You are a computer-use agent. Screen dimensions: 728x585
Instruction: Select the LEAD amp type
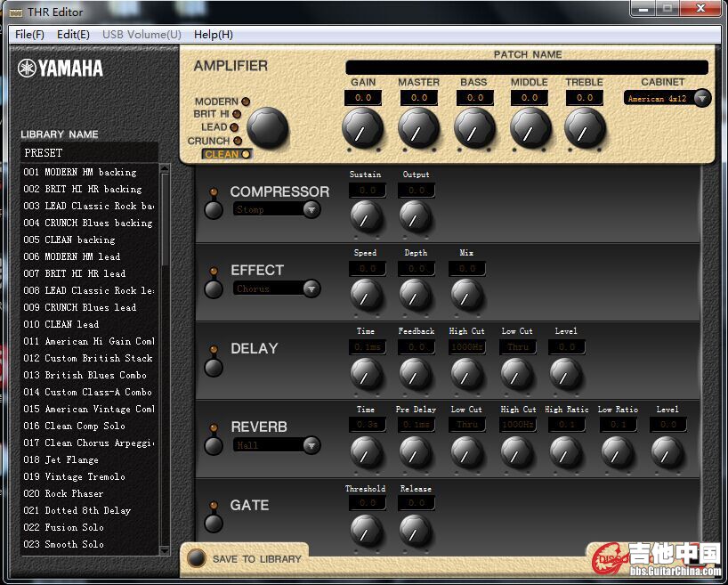[x=219, y=126]
